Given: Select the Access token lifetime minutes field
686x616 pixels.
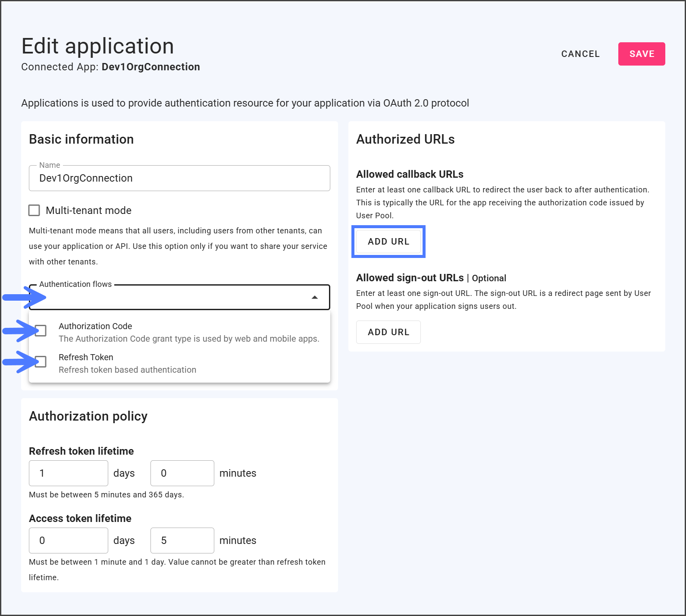Looking at the screenshot, I should pyautogui.click(x=182, y=541).
